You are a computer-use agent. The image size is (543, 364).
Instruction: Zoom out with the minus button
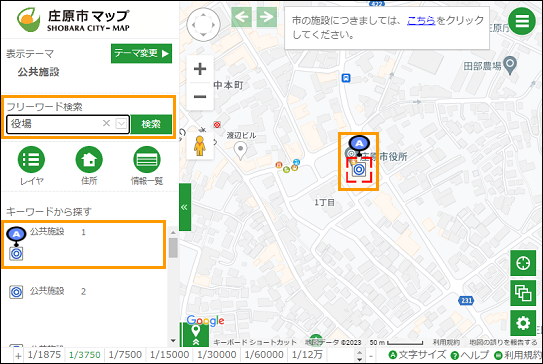pyautogui.click(x=200, y=97)
